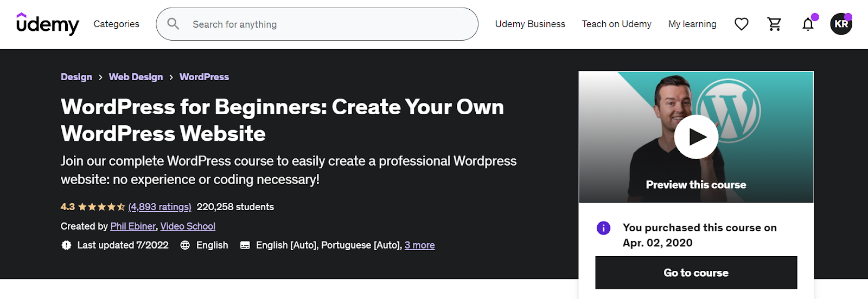868x299 pixels.
Task: Click the star rating icons
Action: [101, 207]
